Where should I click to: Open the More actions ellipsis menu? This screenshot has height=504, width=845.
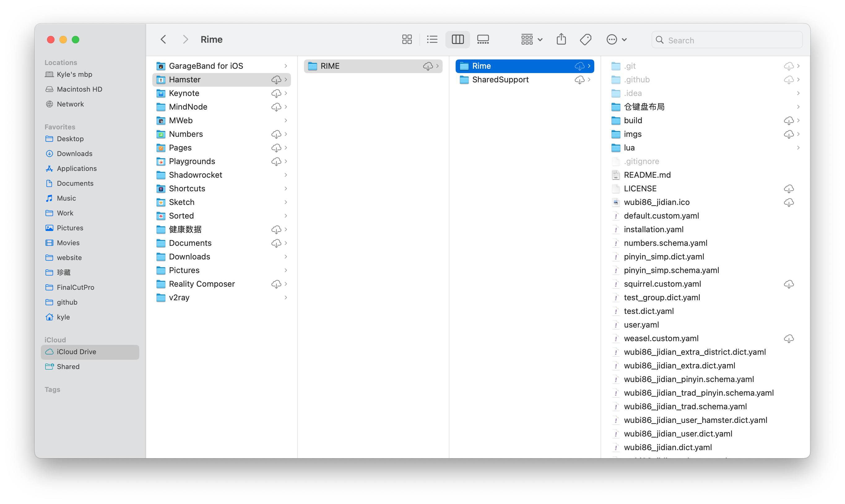click(x=616, y=39)
